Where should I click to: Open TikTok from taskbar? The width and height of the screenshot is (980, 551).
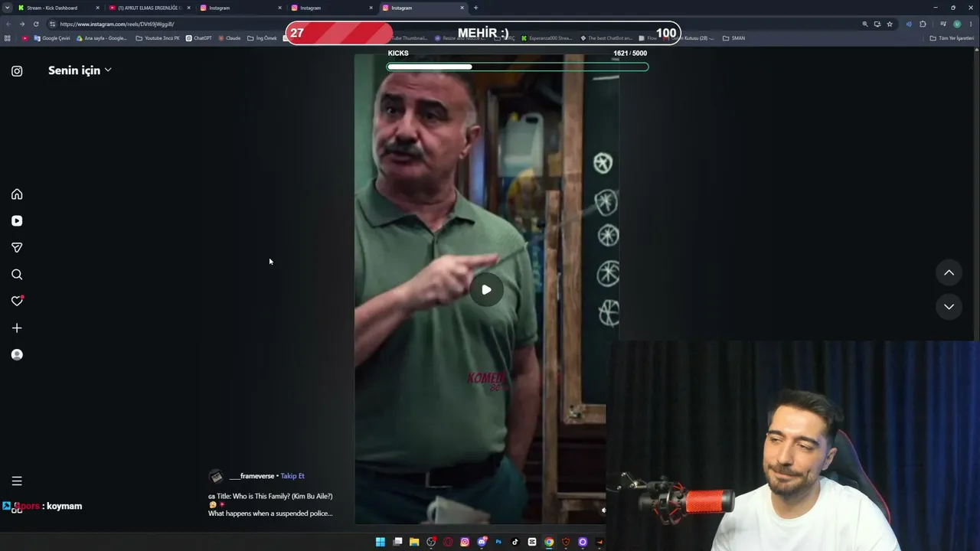pos(515,542)
